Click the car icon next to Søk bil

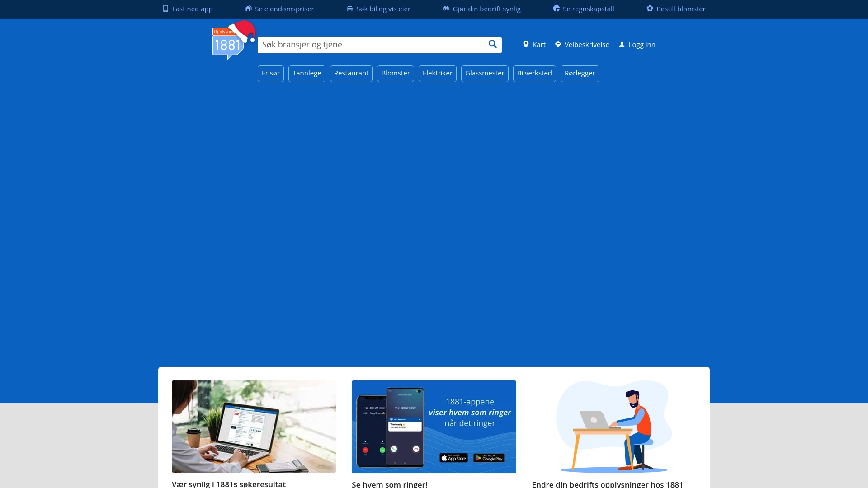pyautogui.click(x=349, y=9)
